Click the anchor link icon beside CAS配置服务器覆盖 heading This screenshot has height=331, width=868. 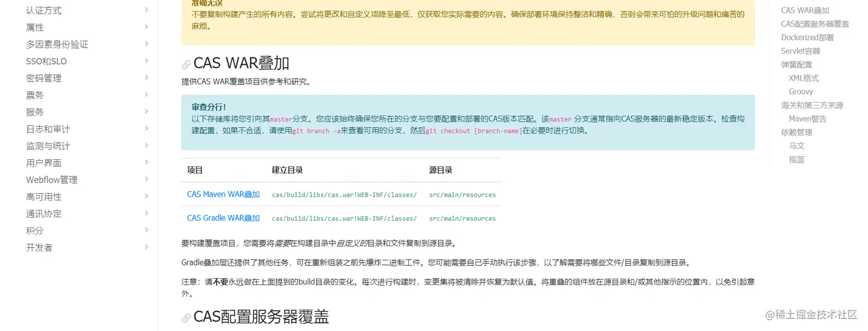pos(186,318)
